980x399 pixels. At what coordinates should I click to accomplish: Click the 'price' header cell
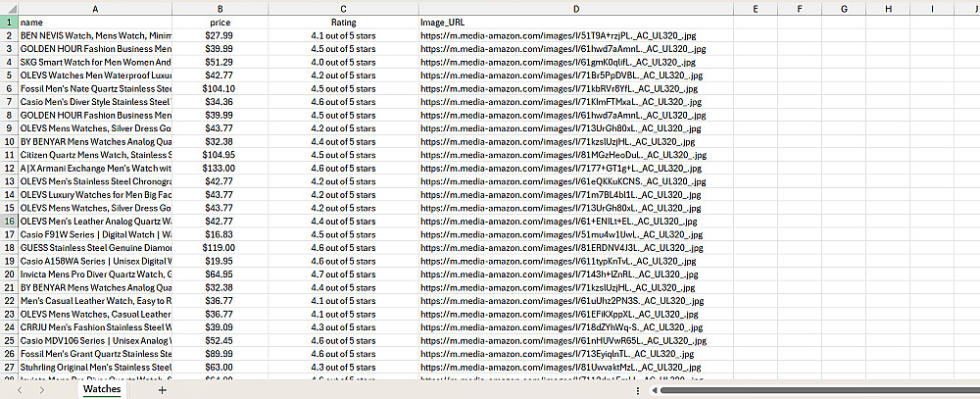220,22
